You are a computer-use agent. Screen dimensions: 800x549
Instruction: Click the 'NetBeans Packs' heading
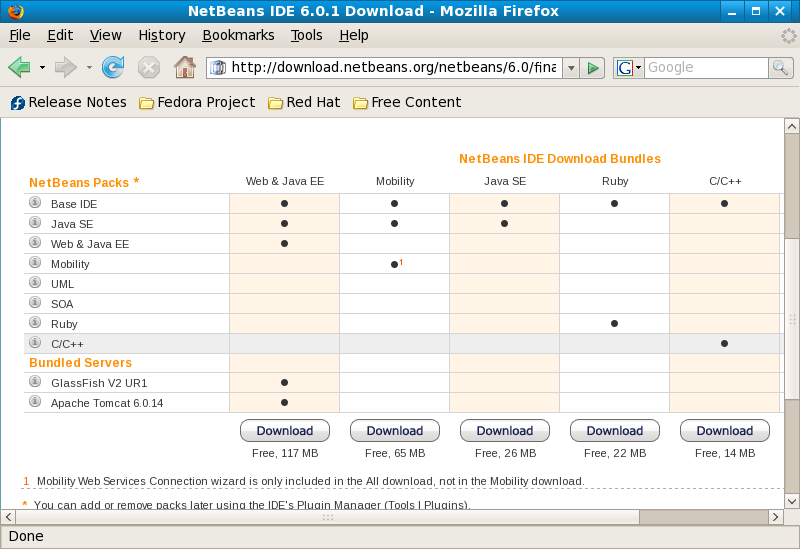pos(79,183)
